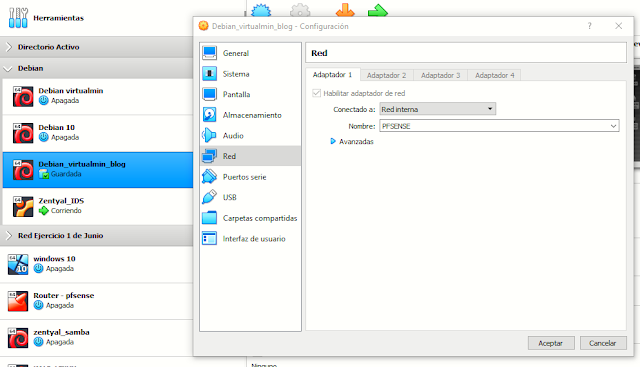Click the Corriendo status text
The width and height of the screenshot is (640, 367).
pos(66,211)
